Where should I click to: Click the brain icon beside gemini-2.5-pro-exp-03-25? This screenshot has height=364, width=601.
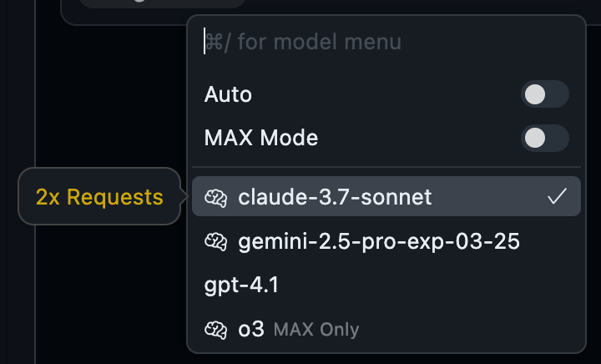point(216,242)
